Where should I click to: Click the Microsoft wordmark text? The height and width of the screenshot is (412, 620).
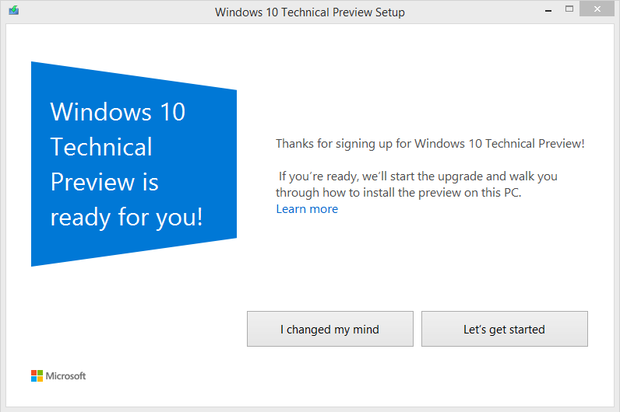click(x=67, y=376)
